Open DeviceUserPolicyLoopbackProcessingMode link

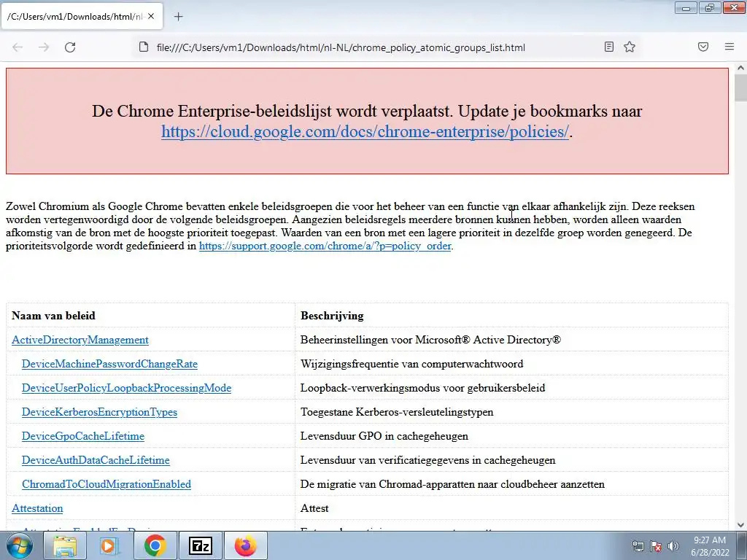pos(126,388)
